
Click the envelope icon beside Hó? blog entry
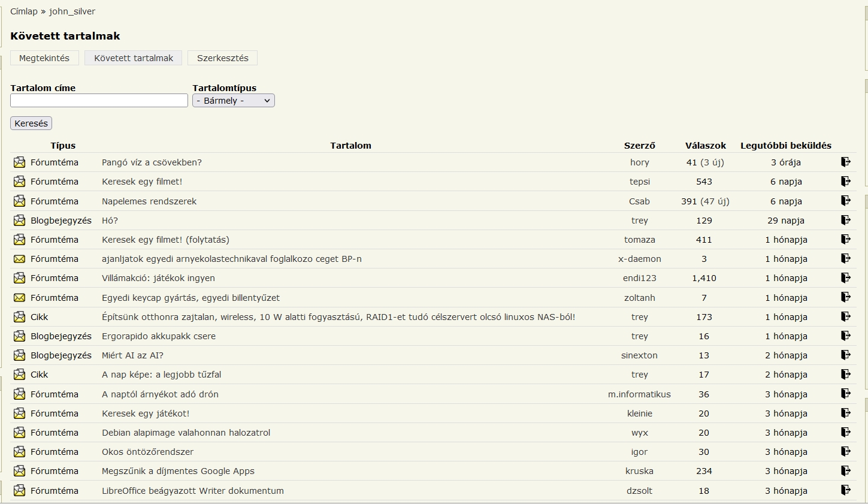(x=20, y=220)
